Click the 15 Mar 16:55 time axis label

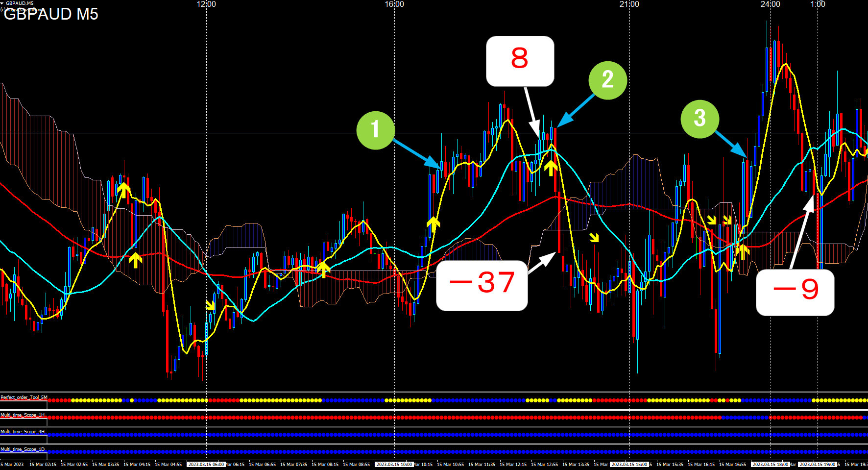[732, 464]
